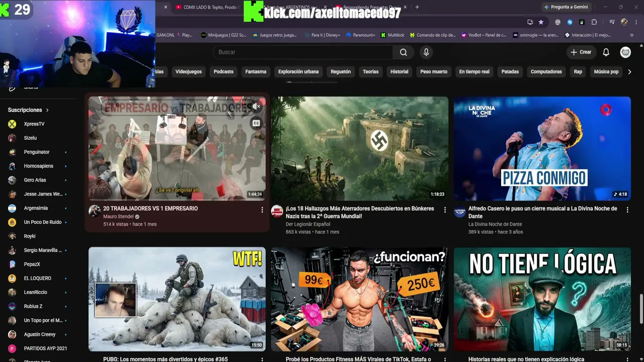Open Mauro Stendel channel name link

tap(118, 217)
